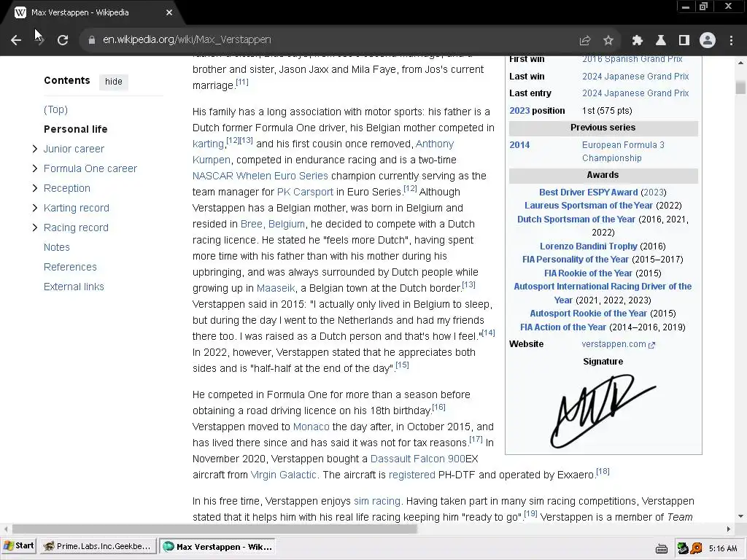
Task: Open citation [11] footnote
Action: click(242, 82)
